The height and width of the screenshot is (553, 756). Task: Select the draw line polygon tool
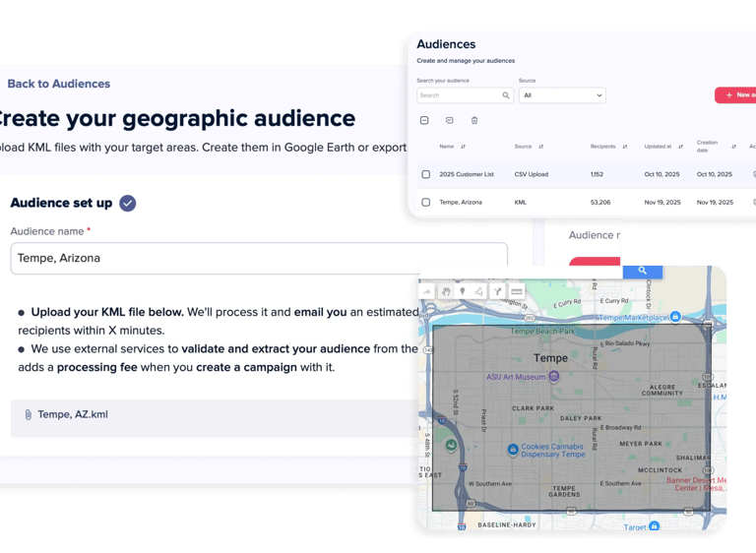pos(478,291)
